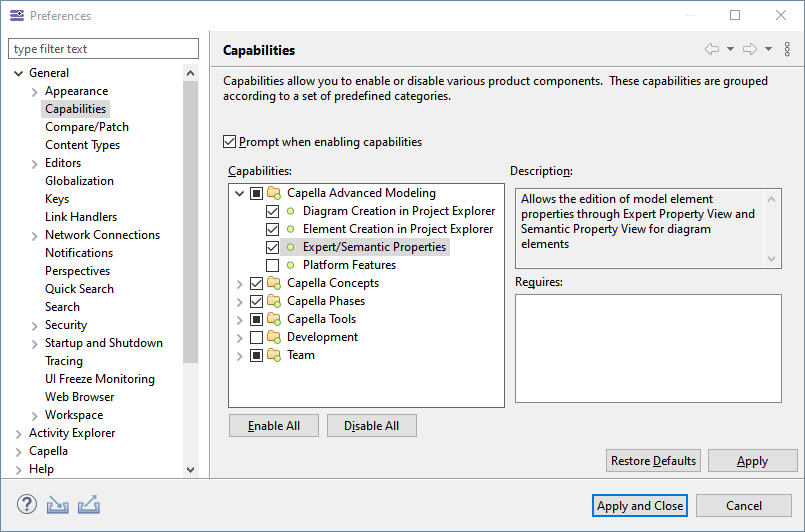This screenshot has width=805, height=532.
Task: Select the Quick Search tree item
Action: [79, 289]
